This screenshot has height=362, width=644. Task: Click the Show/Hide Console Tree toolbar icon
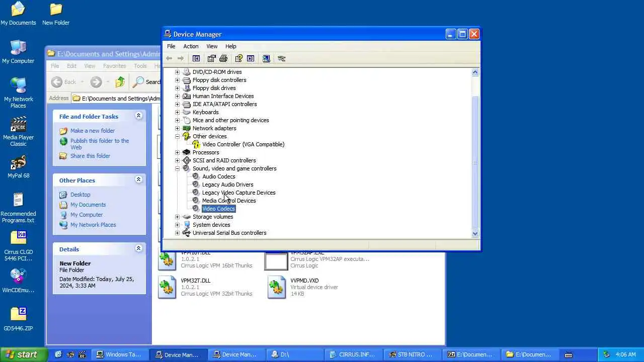coord(196,58)
